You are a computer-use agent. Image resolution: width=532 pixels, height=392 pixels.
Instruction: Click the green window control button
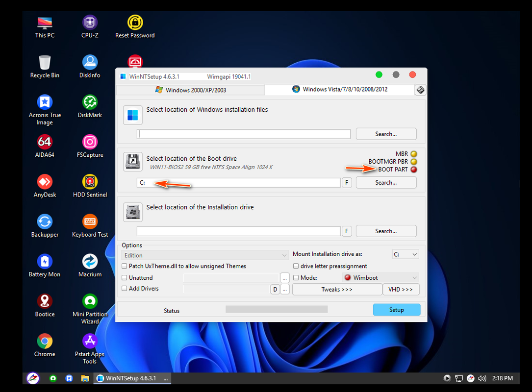379,74
